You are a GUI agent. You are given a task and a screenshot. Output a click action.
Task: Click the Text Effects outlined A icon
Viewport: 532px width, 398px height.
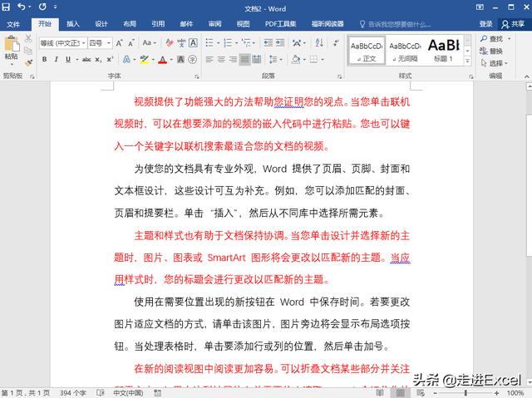click(x=126, y=59)
